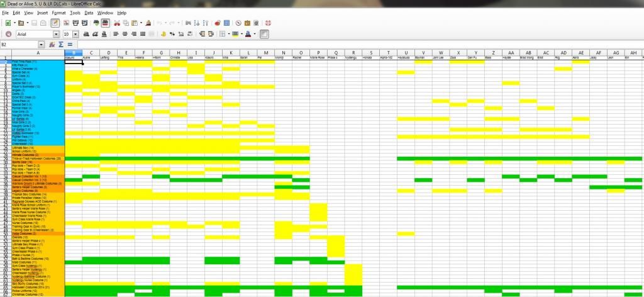Open Styles and Formatting icon
The image size is (644, 297).
(9, 34)
